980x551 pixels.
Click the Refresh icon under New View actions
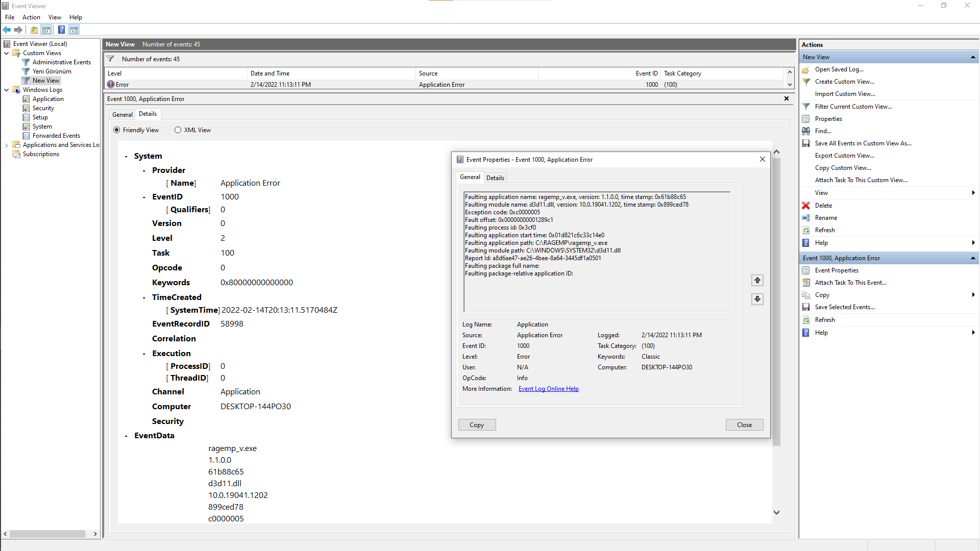[x=806, y=230]
